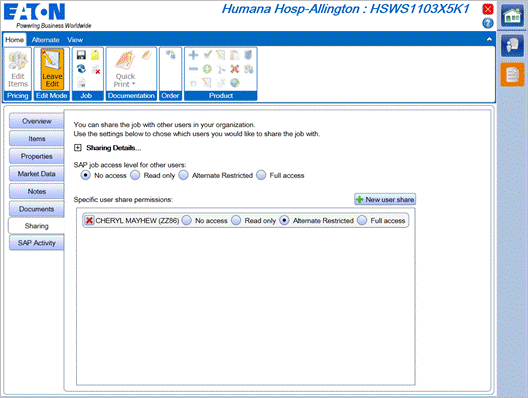Select Full access for other users
This screenshot has width=528, height=398.
click(x=261, y=175)
